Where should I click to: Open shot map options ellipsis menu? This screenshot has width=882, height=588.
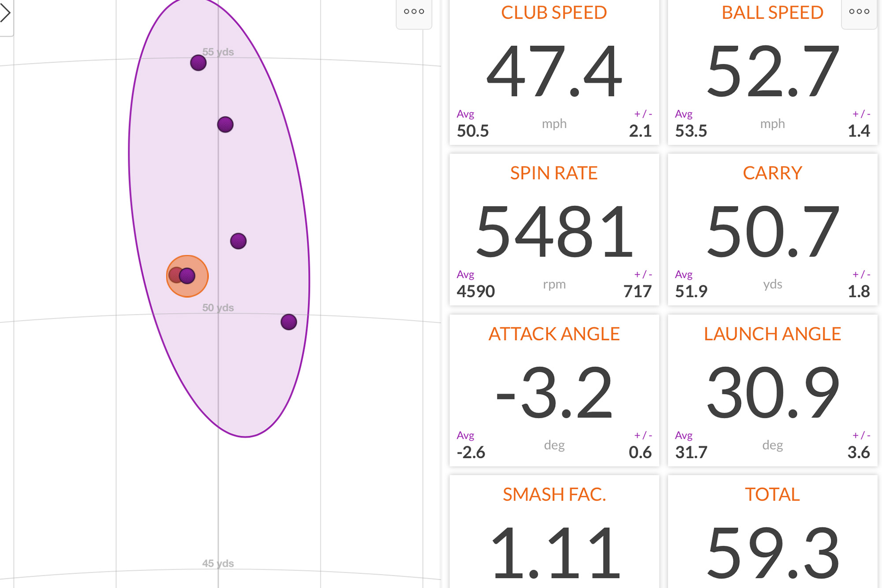[414, 12]
